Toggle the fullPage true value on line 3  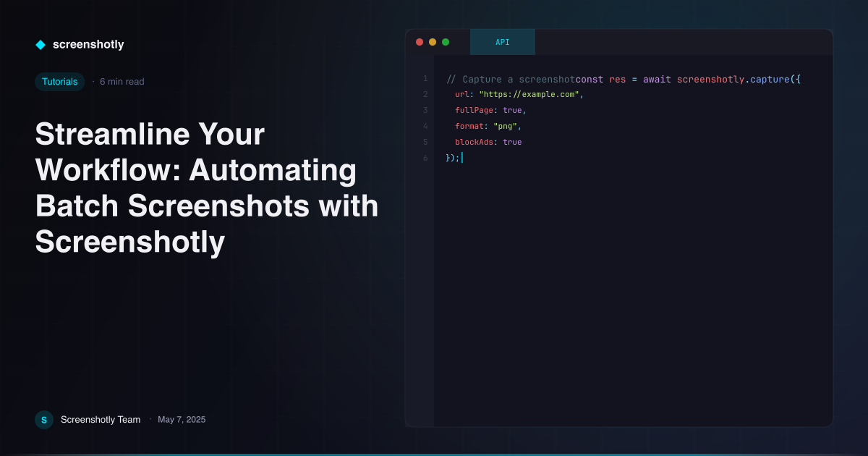click(512, 110)
